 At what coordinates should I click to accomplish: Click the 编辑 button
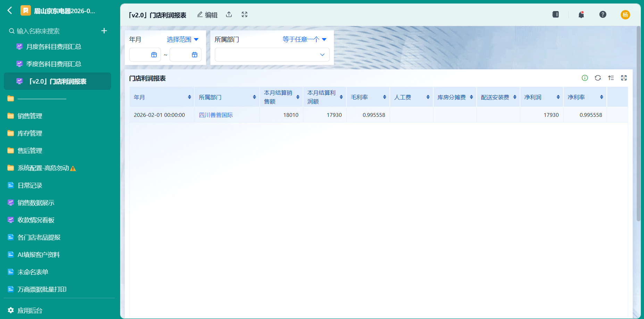(x=207, y=15)
